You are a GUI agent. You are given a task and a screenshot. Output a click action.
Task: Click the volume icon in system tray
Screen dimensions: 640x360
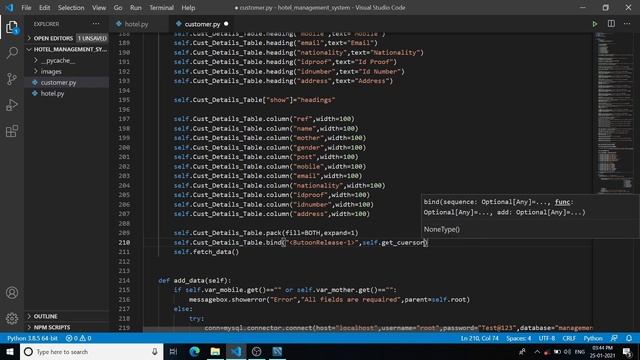point(567,351)
